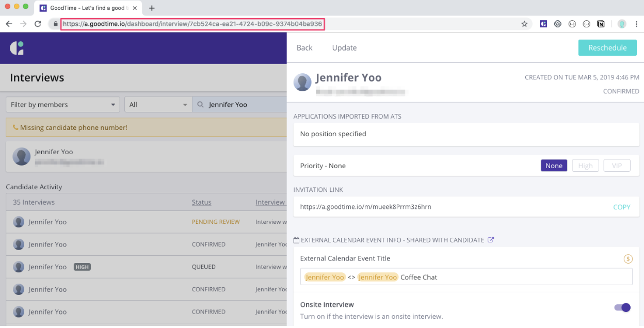Click the PENDING REVIEW status
Viewport: 644px width, 328px height.
click(x=216, y=222)
